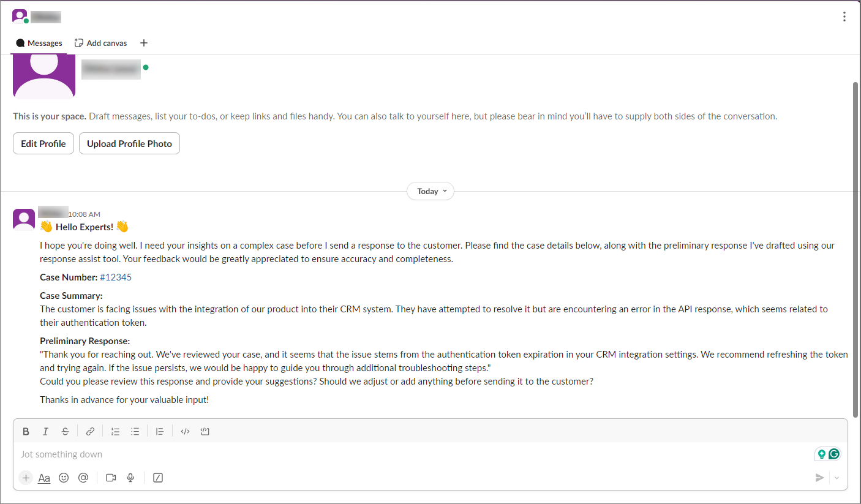This screenshot has height=504, width=861.
Task: Open the plus attachment menu in the composer
Action: coord(26,478)
